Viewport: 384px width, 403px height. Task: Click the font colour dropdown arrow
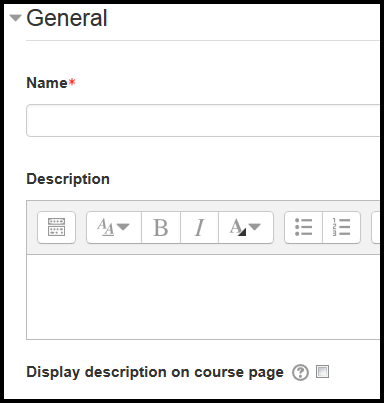(254, 227)
